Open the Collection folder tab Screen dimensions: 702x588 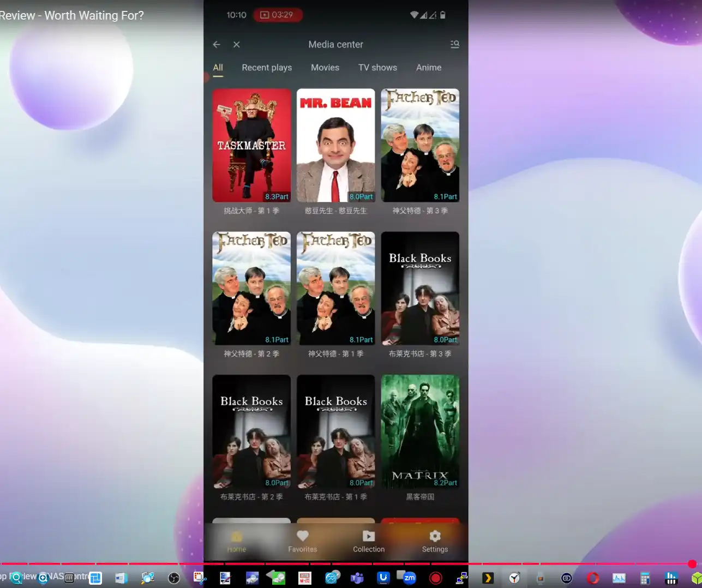point(369,542)
